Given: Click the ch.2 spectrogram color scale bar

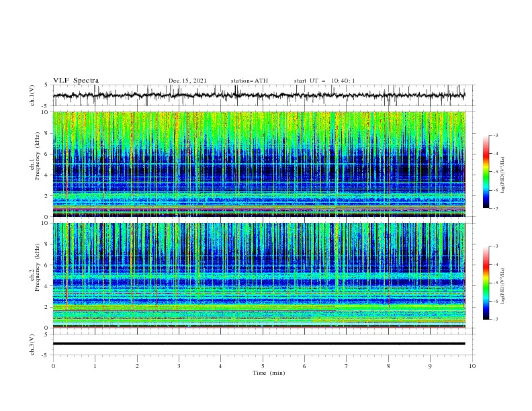Looking at the screenshot, I should (486, 283).
